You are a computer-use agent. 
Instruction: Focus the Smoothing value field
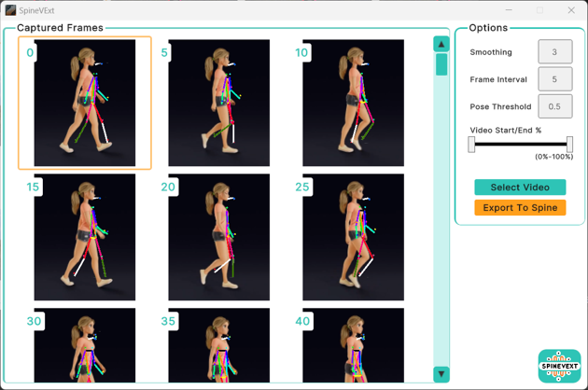555,51
